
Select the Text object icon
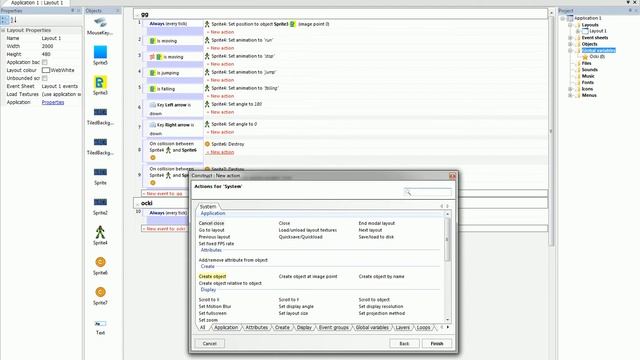100,324
